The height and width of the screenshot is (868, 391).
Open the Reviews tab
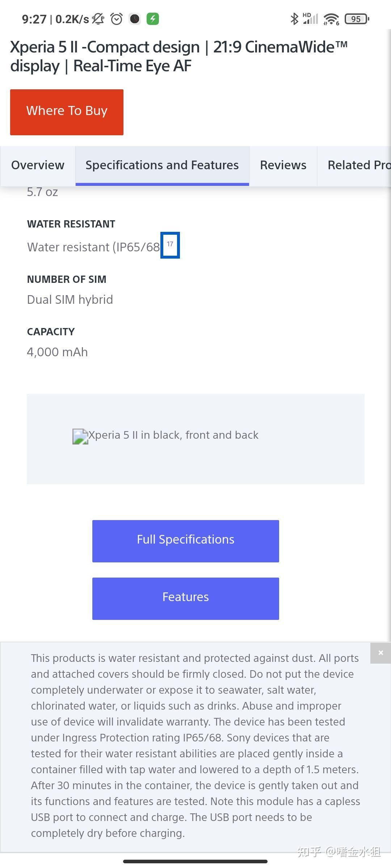[283, 165]
